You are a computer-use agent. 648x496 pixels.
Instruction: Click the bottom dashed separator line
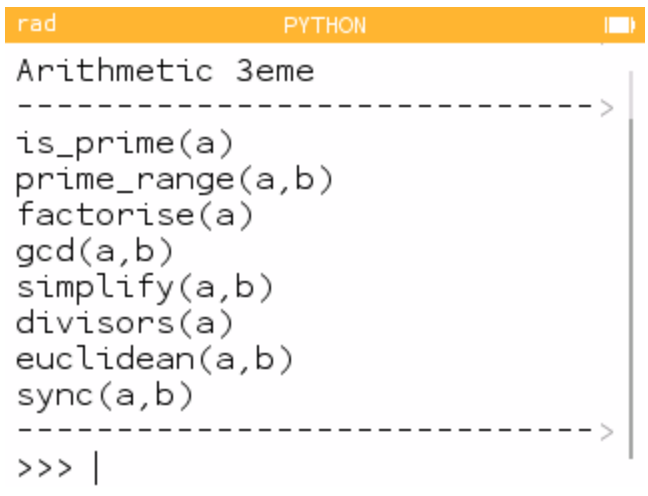(308, 431)
